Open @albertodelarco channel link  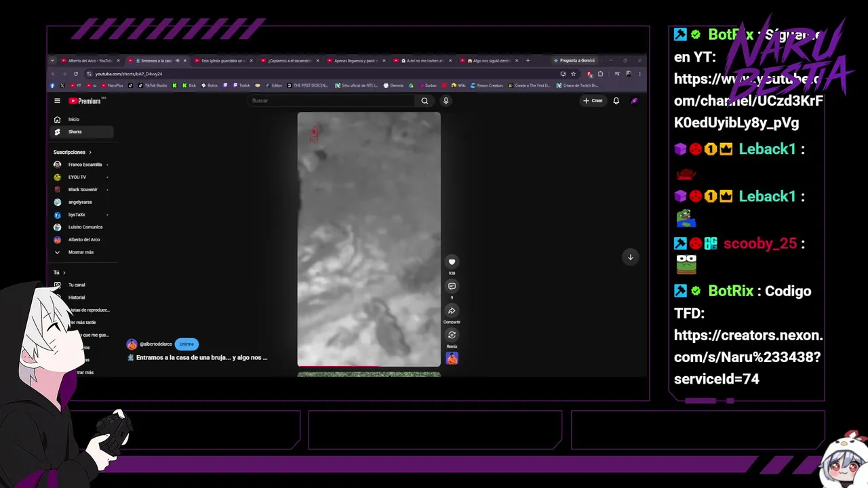tap(156, 344)
